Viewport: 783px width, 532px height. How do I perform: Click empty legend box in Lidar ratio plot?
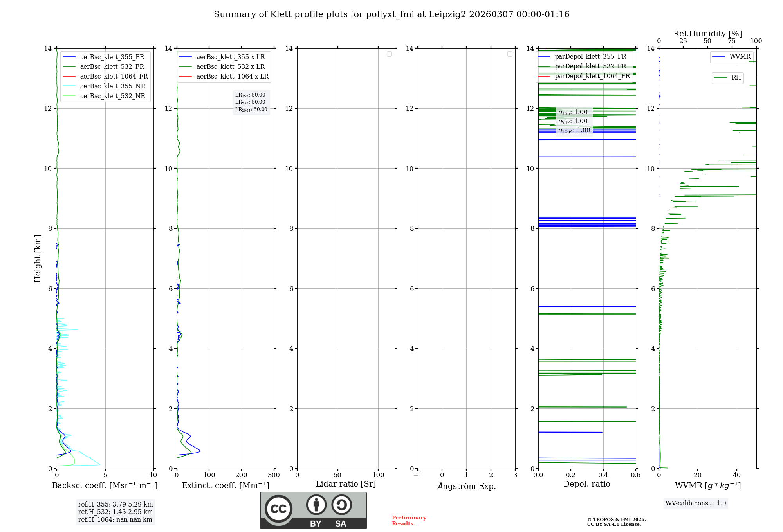(x=389, y=54)
